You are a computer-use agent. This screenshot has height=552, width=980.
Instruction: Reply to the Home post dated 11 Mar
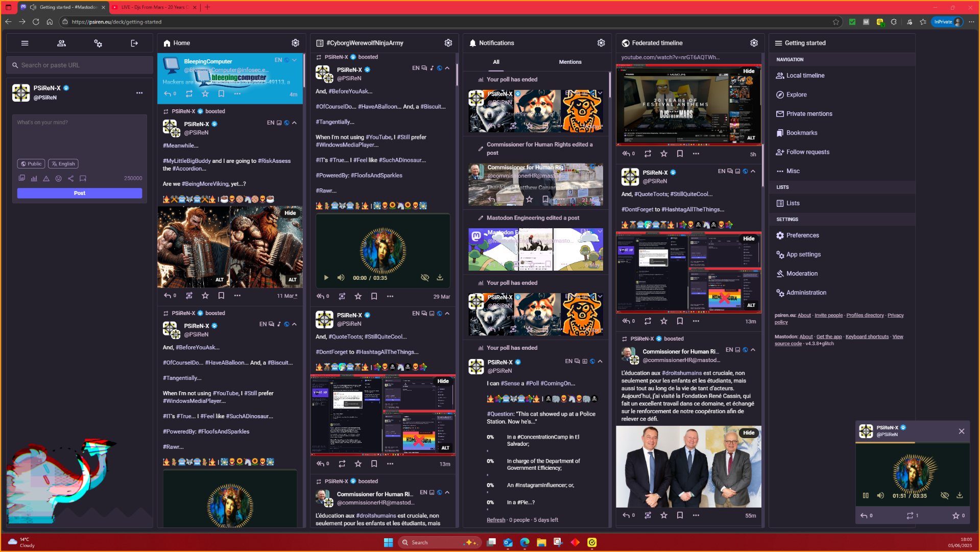point(168,296)
